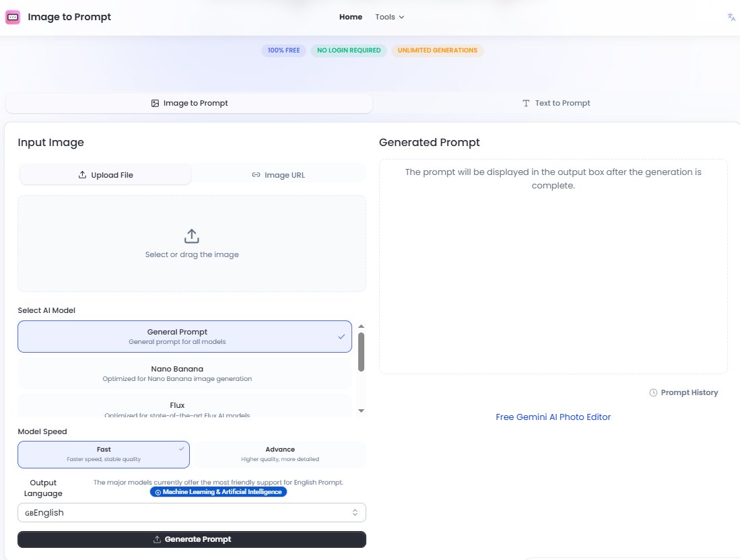Viewport: 740px width, 560px height.
Task: Click the link icon on Image URL
Action: coord(256,175)
